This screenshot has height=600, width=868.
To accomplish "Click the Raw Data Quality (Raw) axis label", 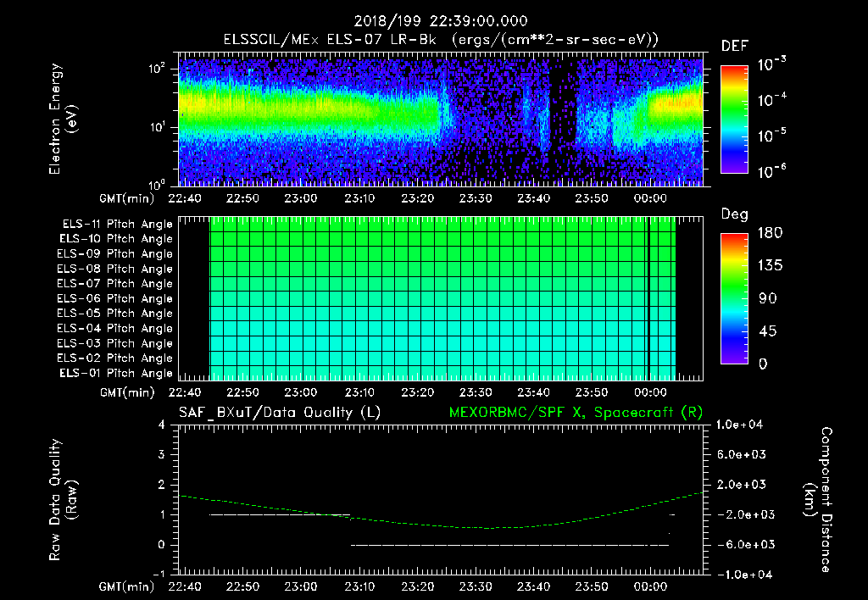I will (63, 500).
